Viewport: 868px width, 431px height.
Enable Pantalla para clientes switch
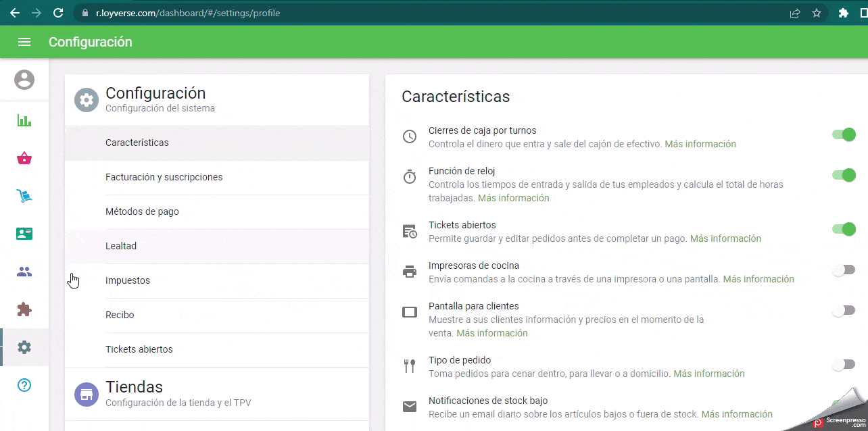coord(844,311)
